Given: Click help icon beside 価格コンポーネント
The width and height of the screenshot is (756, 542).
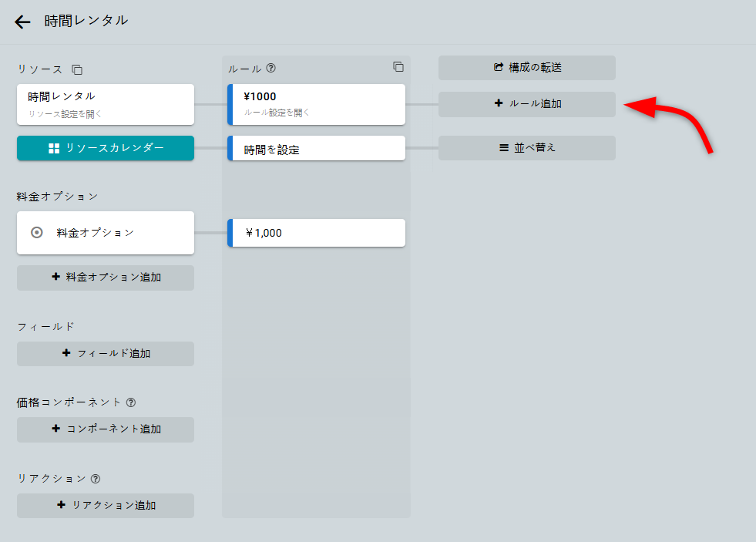Looking at the screenshot, I should [x=131, y=402].
